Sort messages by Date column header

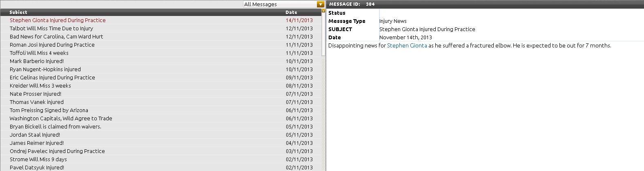[x=291, y=12]
